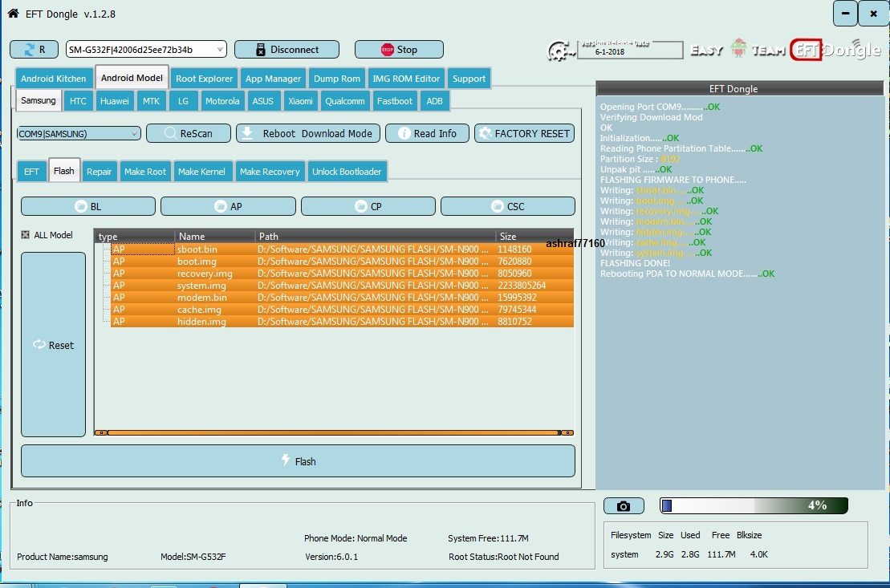
Task: Select the ASUS brand tab
Action: coord(262,101)
